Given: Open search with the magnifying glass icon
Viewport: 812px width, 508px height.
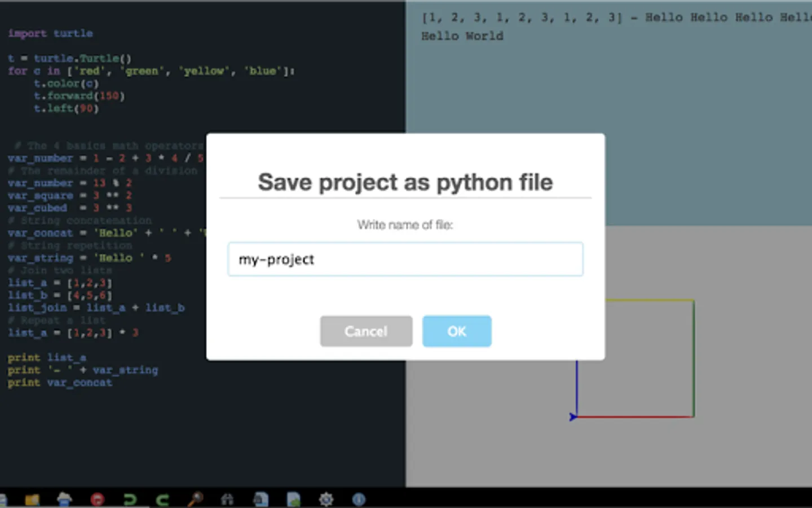Looking at the screenshot, I should (195, 499).
